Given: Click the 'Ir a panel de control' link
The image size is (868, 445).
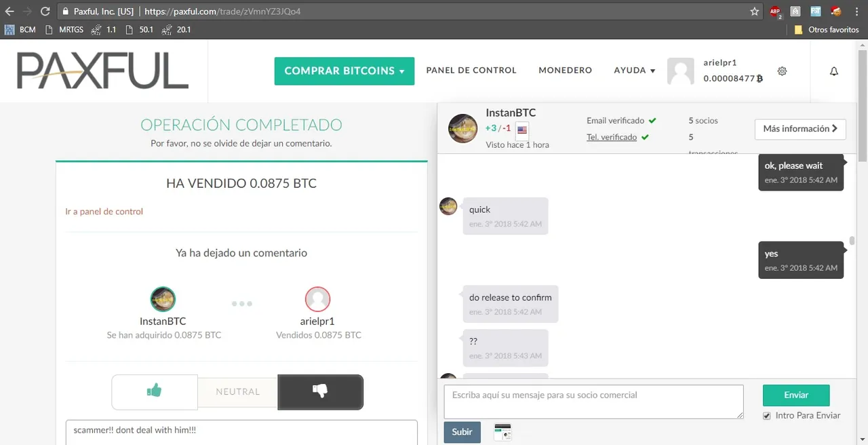Looking at the screenshot, I should coord(104,212).
